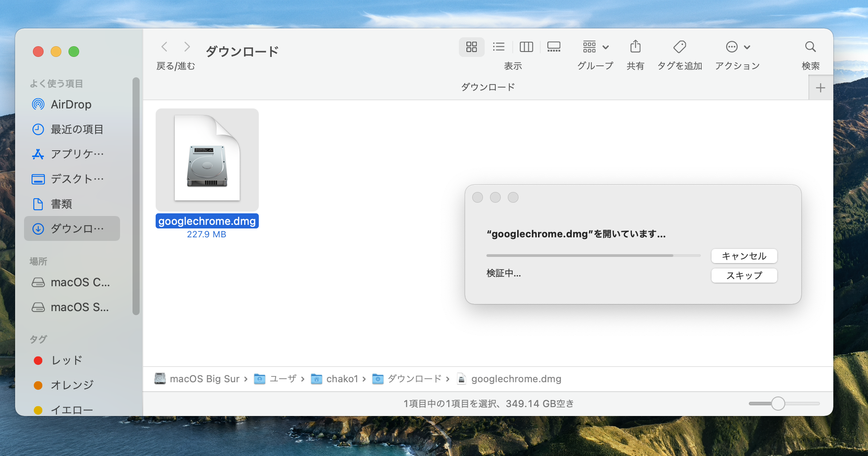Adjust the icon size slider

tap(778, 404)
